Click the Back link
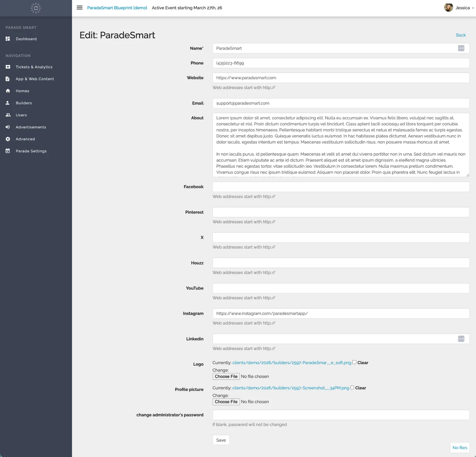The width and height of the screenshot is (476, 457). click(461, 35)
